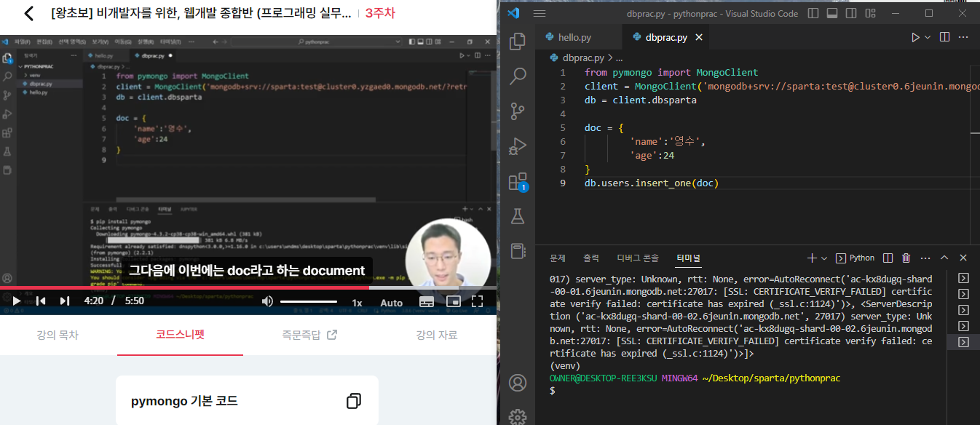Viewport: 980px width, 425px height.
Task: Select the 코드스니펫 tab
Action: [180, 335]
